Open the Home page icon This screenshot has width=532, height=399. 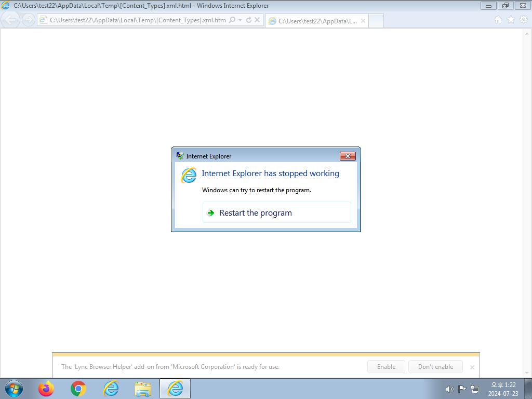498,20
